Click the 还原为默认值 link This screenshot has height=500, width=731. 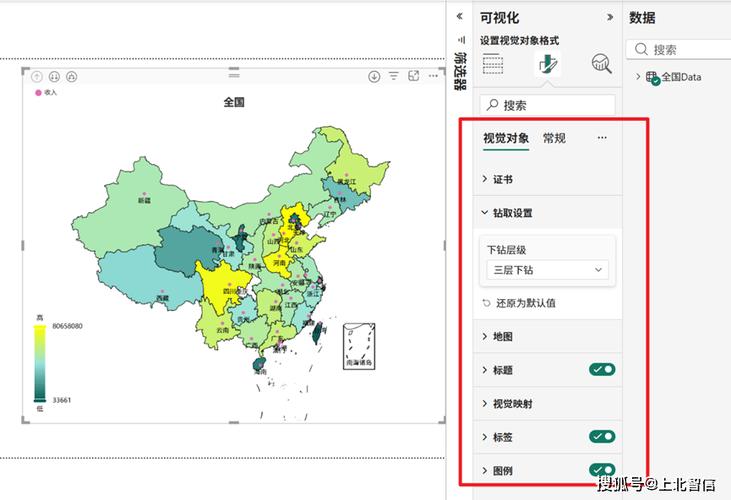point(526,303)
